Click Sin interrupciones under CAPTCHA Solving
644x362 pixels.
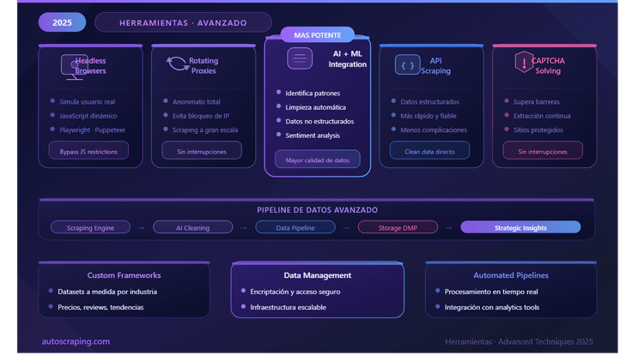tap(543, 152)
